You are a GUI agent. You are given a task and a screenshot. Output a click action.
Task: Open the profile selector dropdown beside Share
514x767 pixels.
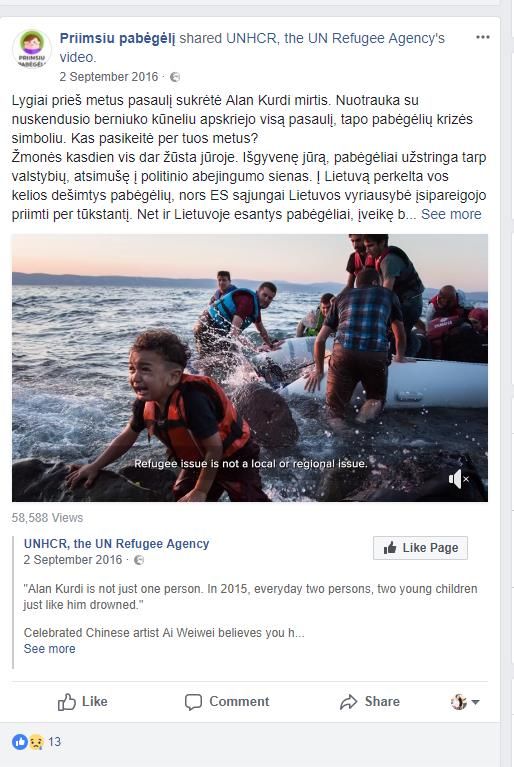click(465, 702)
